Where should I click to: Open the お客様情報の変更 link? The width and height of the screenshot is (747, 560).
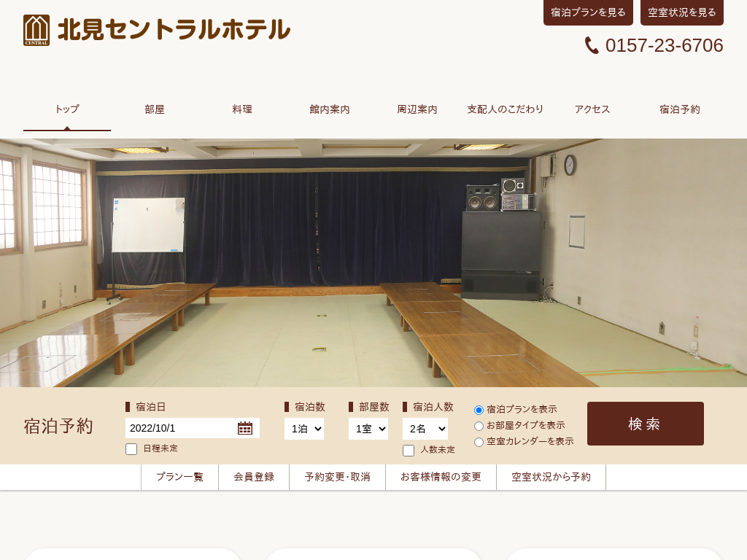click(441, 477)
